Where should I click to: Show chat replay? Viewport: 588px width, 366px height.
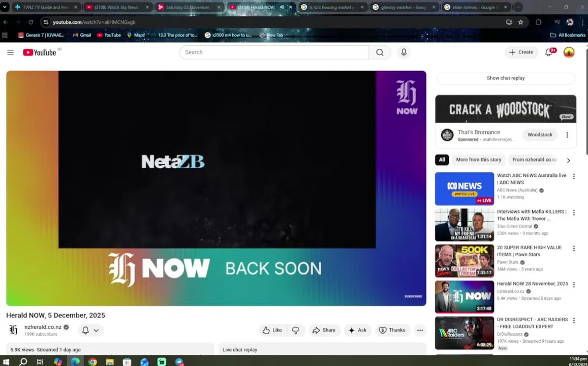pyautogui.click(x=506, y=78)
